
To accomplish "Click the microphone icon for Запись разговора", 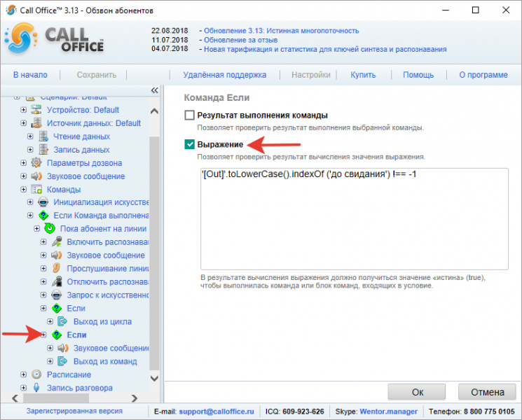I will click(36, 388).
